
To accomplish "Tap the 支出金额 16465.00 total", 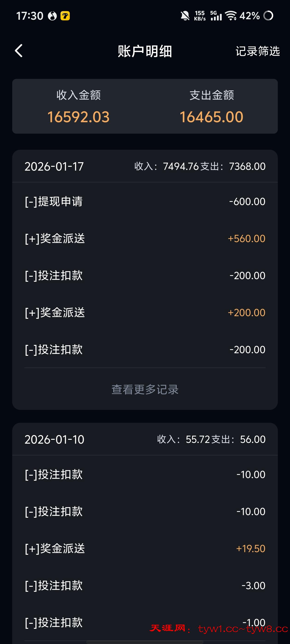I will tap(212, 117).
